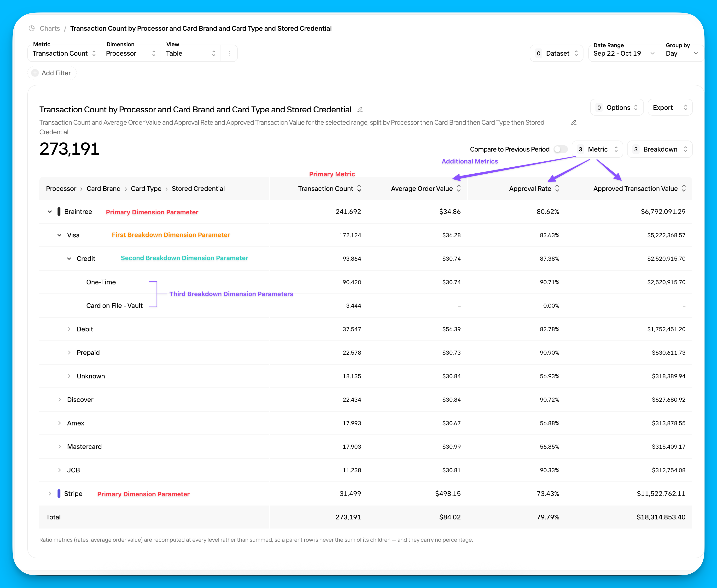Open the Metric Transaction Count dropdown
This screenshot has height=588, width=717.
tap(64, 53)
